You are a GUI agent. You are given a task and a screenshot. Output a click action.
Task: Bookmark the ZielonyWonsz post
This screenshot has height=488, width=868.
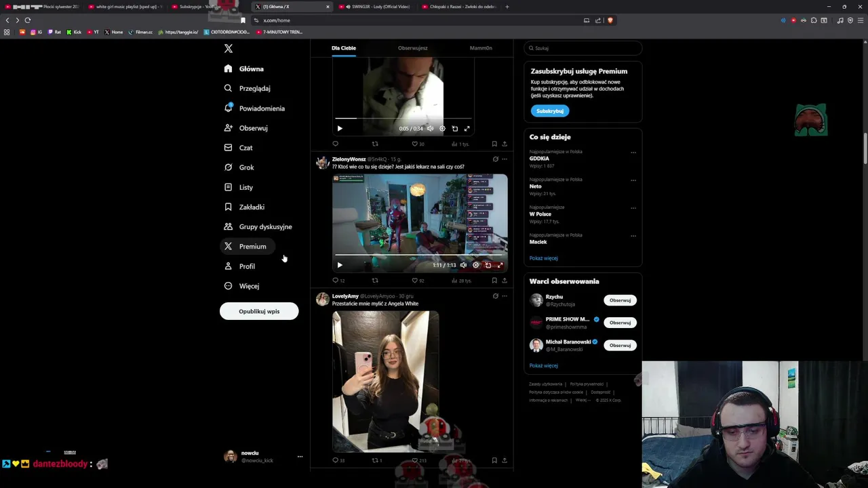494,281
